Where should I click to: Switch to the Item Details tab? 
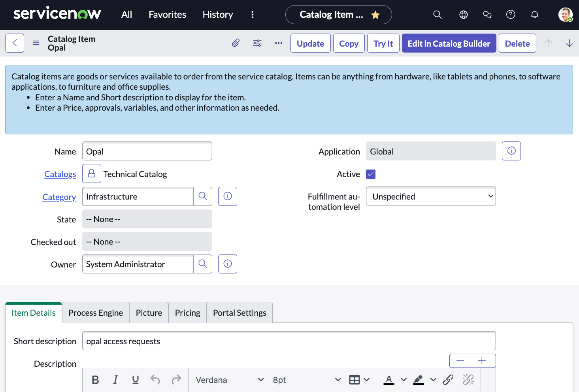point(34,313)
